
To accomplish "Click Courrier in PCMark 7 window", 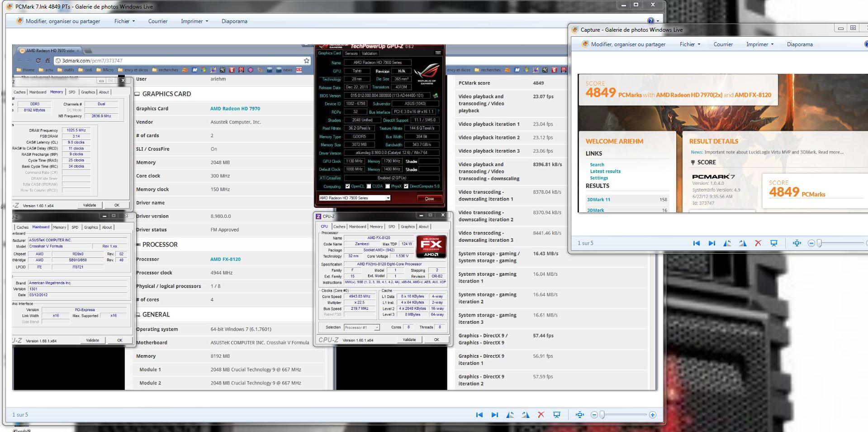I will [158, 21].
